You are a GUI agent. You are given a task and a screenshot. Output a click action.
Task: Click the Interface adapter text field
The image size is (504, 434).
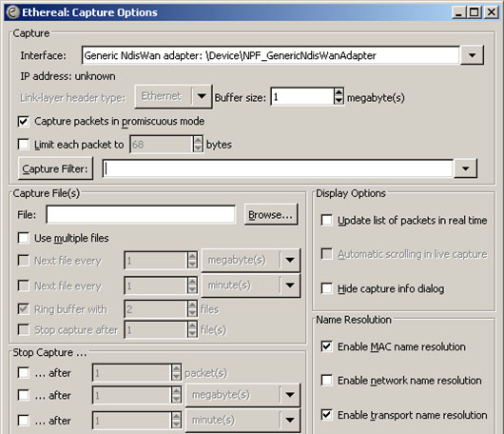(x=271, y=55)
